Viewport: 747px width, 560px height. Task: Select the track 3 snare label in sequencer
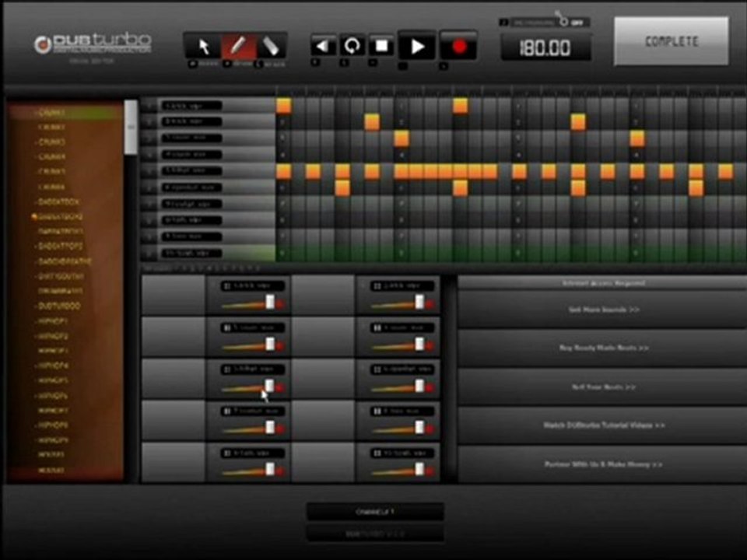pyautogui.click(x=191, y=138)
